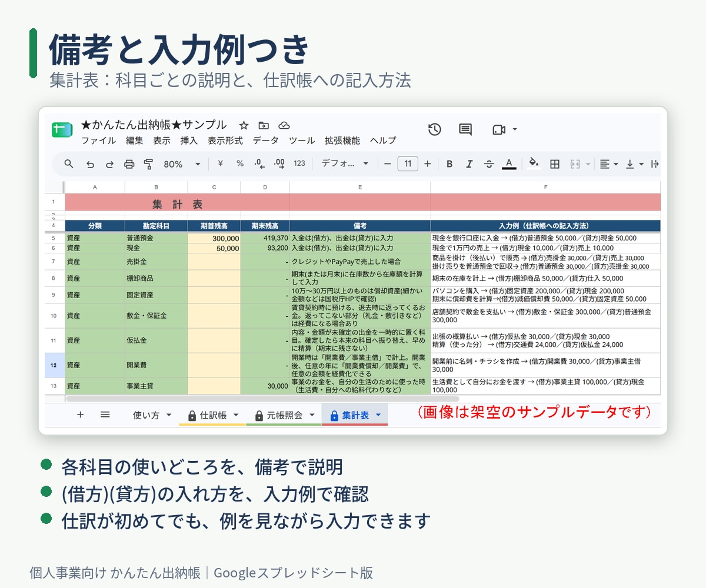The height and width of the screenshot is (588, 706).
Task: Open vertical align dropdown
Action: coord(634,164)
